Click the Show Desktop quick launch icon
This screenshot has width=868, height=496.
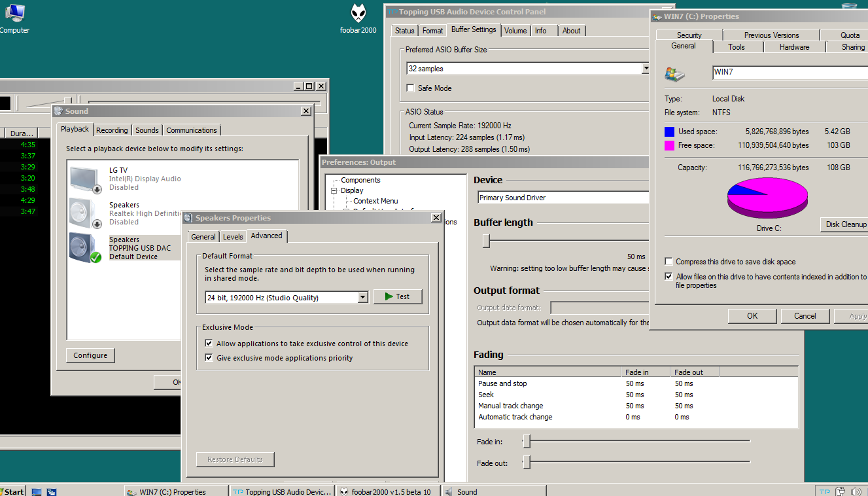(37, 491)
